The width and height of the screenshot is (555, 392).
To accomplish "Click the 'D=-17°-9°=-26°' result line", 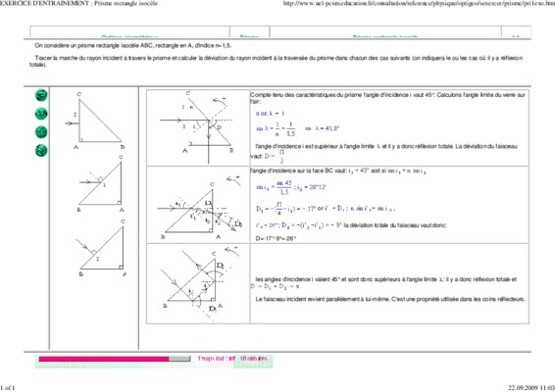I will pos(276,238).
